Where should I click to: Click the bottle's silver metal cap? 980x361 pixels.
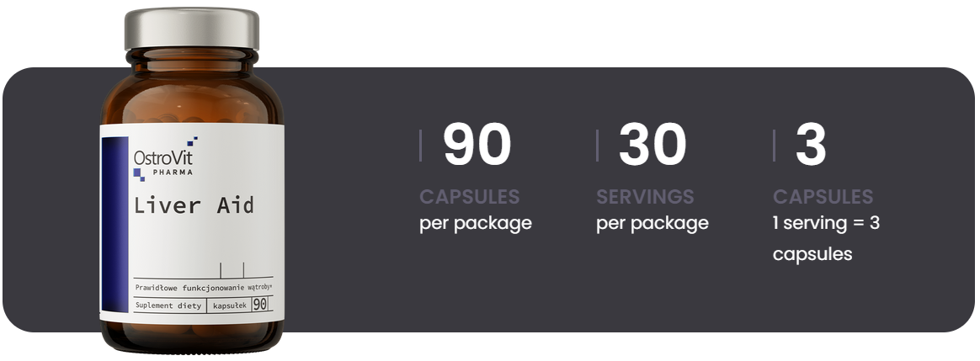click(192, 30)
